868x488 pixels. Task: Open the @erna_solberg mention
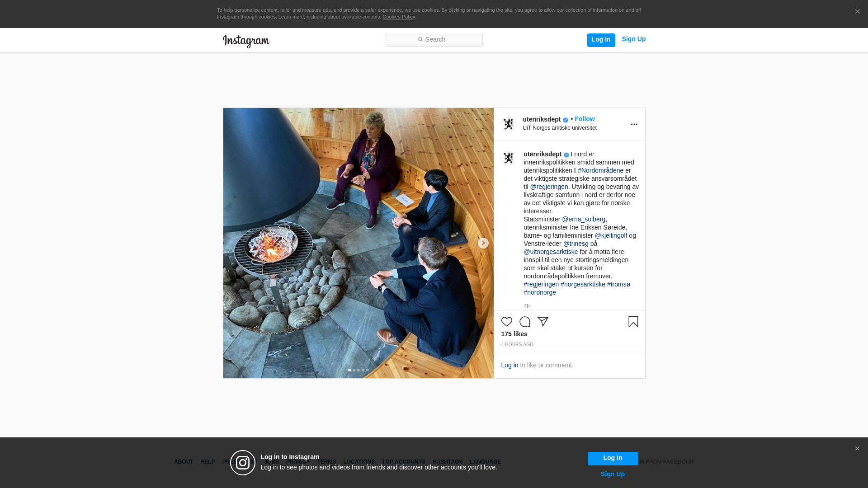click(583, 219)
